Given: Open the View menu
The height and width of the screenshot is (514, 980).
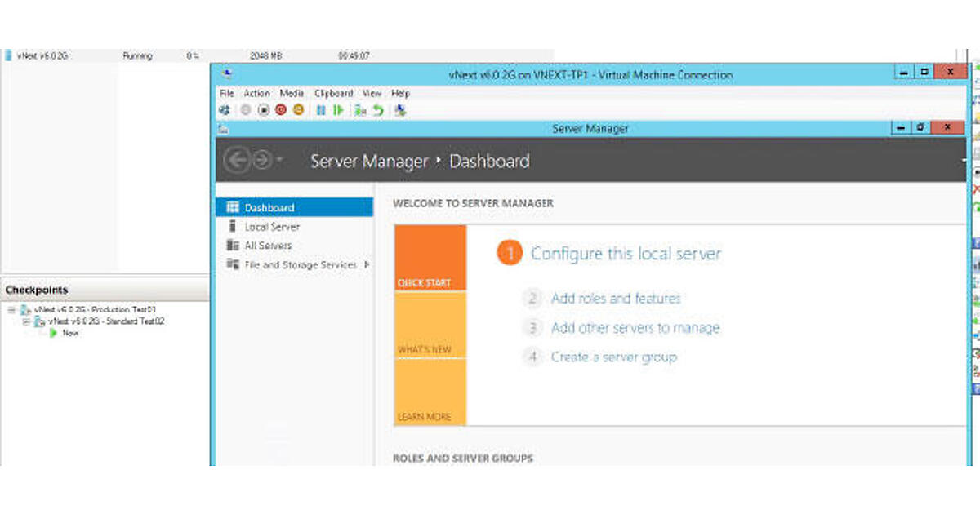Looking at the screenshot, I should [372, 94].
